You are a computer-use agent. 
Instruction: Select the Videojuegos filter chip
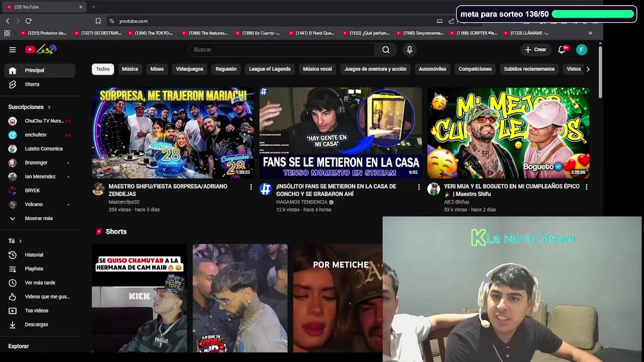coord(190,69)
